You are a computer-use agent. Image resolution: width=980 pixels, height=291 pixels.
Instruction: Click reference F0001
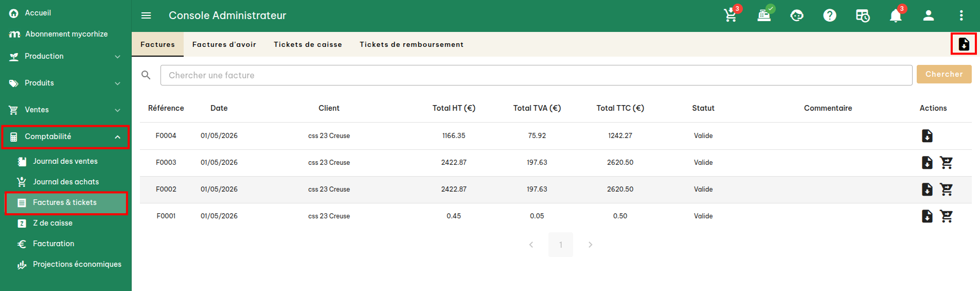[x=166, y=216]
